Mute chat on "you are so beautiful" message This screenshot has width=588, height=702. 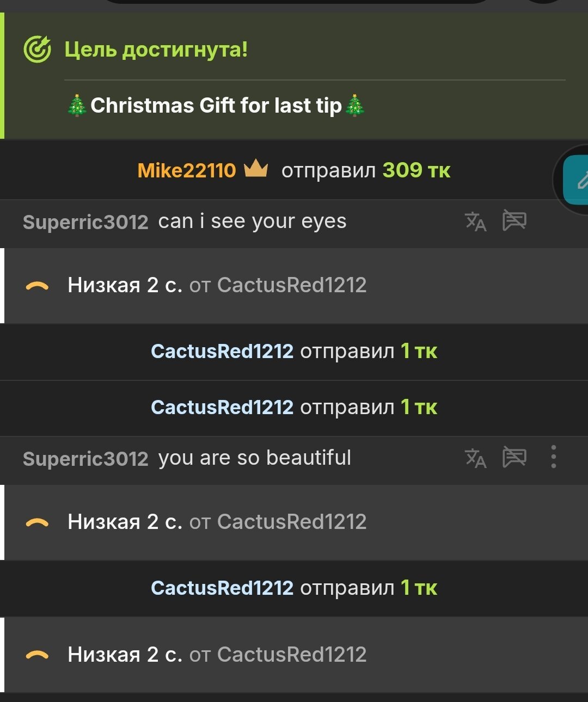[x=514, y=457]
